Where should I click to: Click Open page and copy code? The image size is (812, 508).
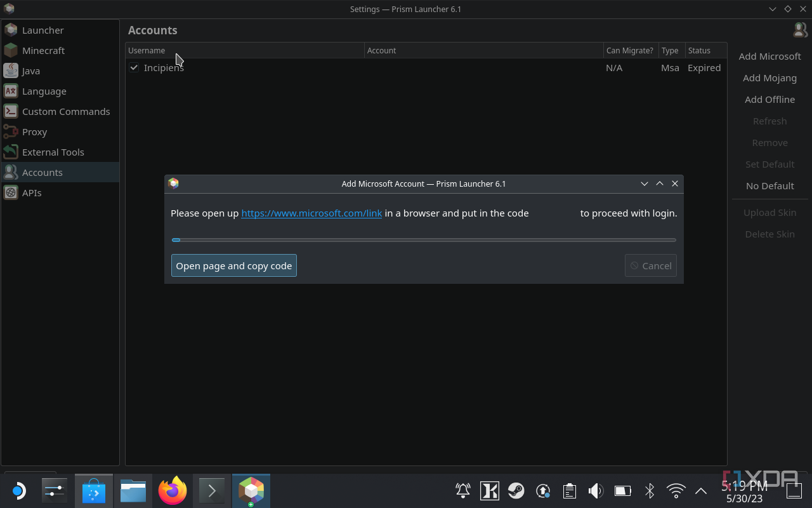pos(234,265)
